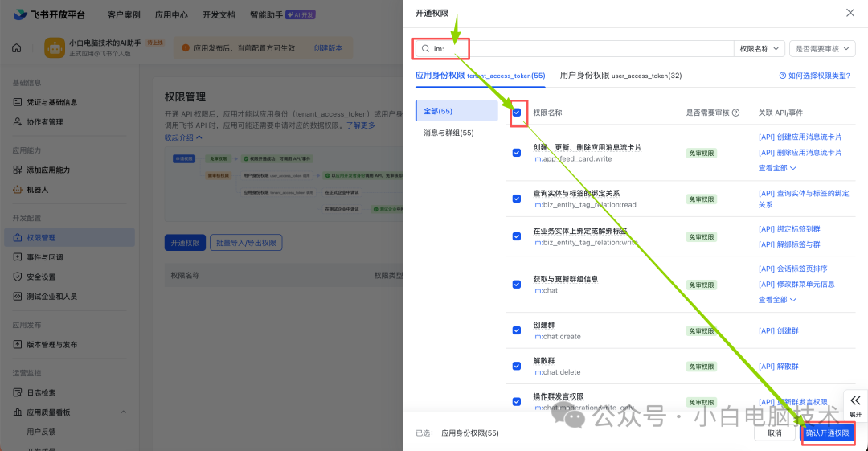Expand 查看全部 under feed card APIs
Image resolution: width=868 pixels, height=451 pixels.
click(776, 168)
